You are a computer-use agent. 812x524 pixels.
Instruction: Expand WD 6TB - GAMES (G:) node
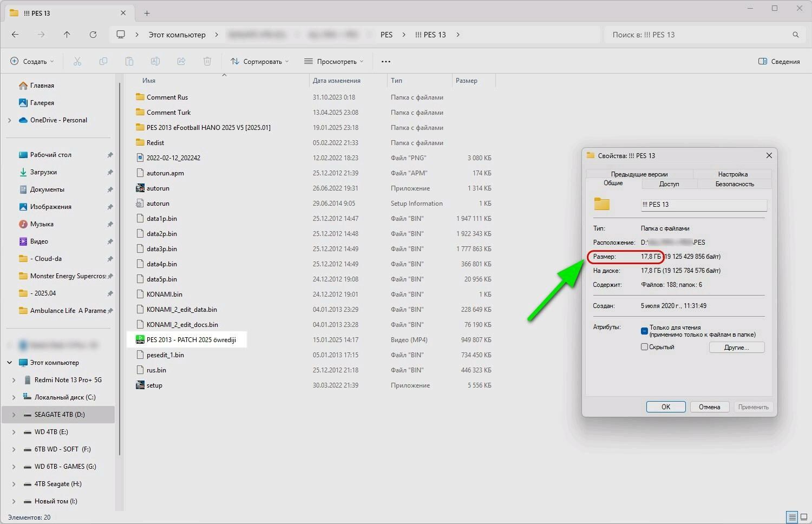[x=14, y=467]
